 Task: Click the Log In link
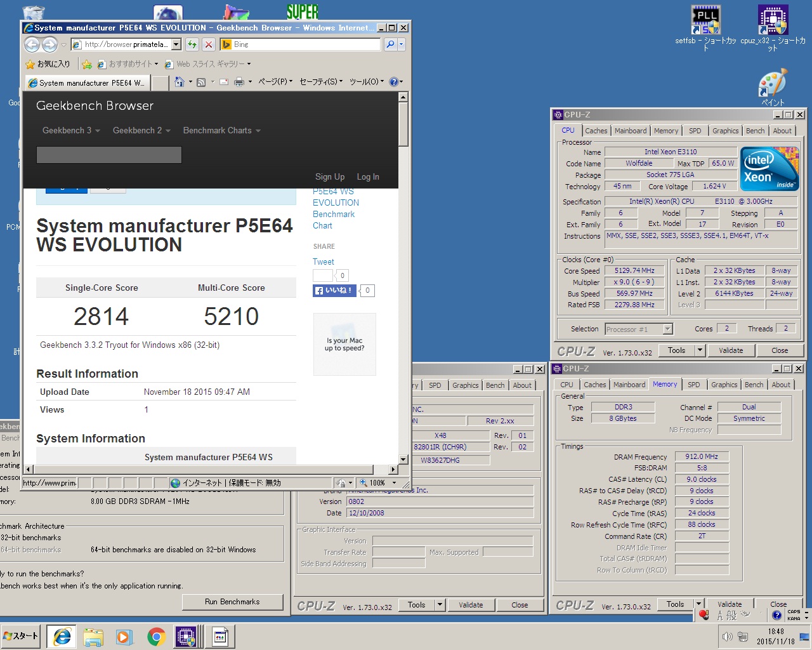368,176
